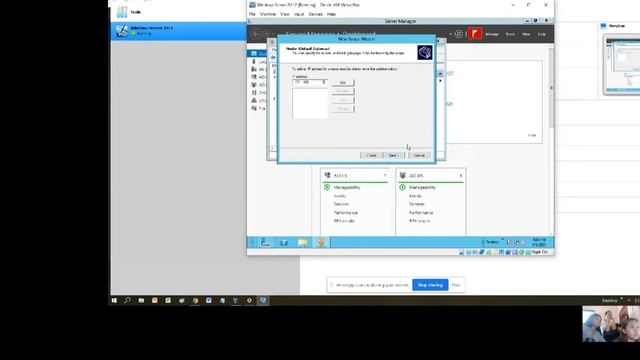
Task: Click the VirtualBox icon on host taskbar
Action: (263, 300)
